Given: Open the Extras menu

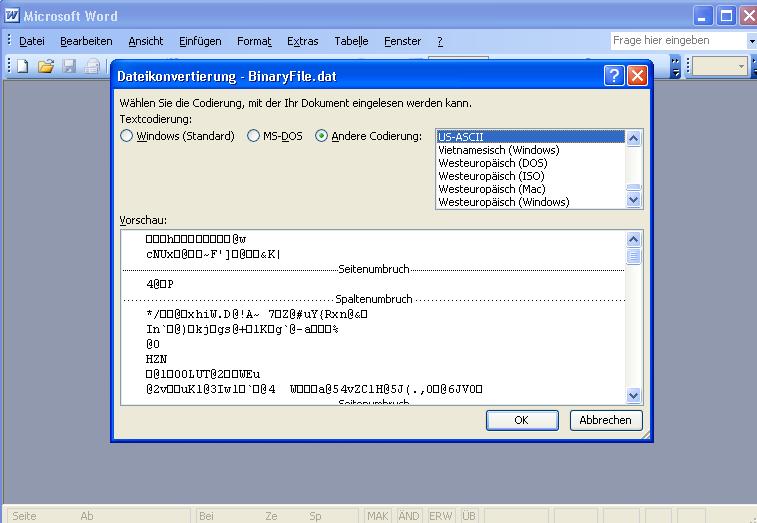Looking at the screenshot, I should click(302, 42).
